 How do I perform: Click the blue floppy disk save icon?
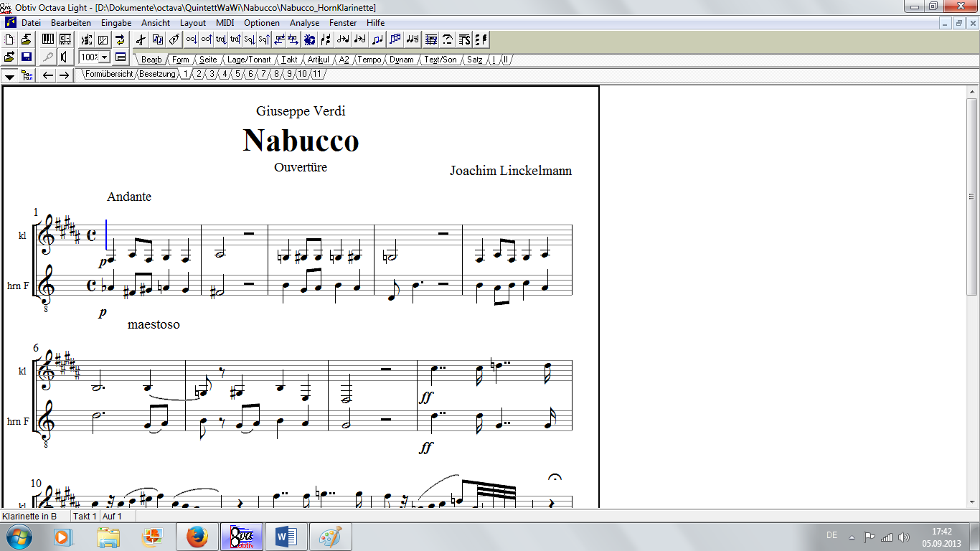click(27, 57)
